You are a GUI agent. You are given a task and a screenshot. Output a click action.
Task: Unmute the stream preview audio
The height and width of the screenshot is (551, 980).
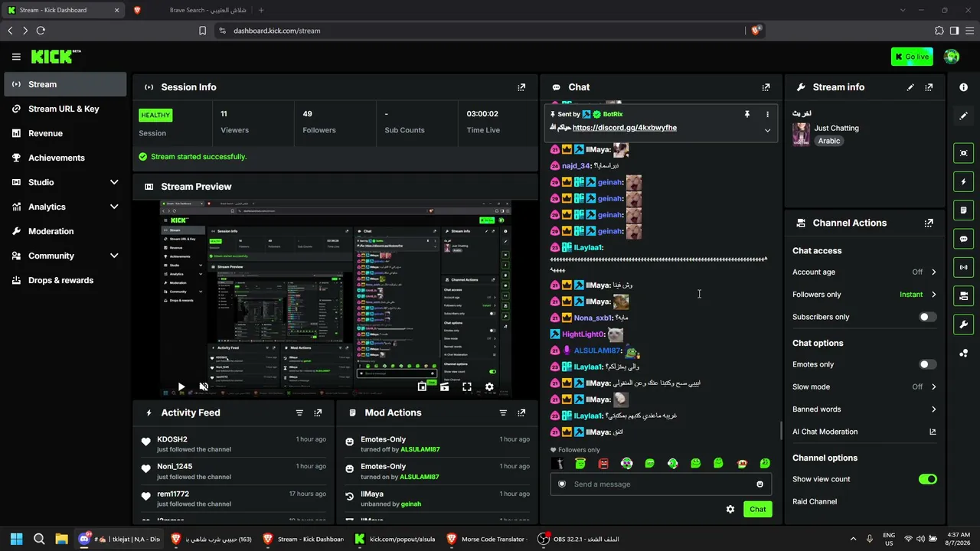[x=204, y=387]
